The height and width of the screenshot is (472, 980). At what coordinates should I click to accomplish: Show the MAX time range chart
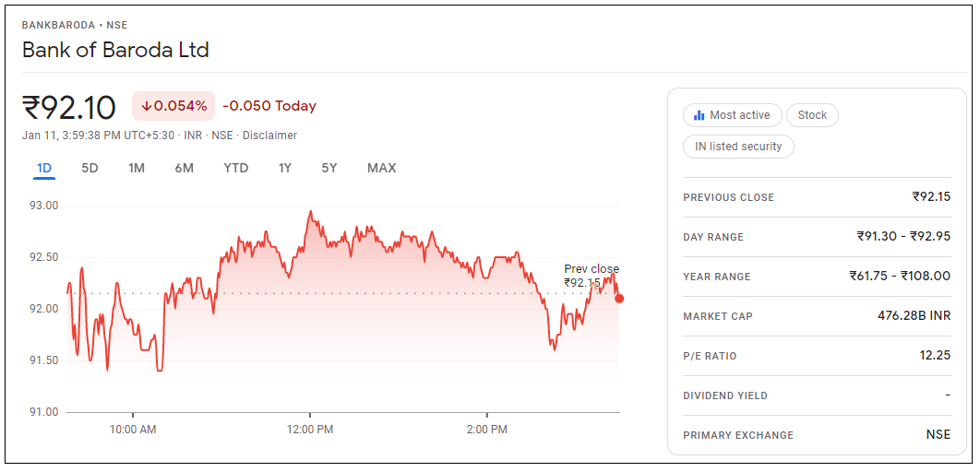pos(381,168)
